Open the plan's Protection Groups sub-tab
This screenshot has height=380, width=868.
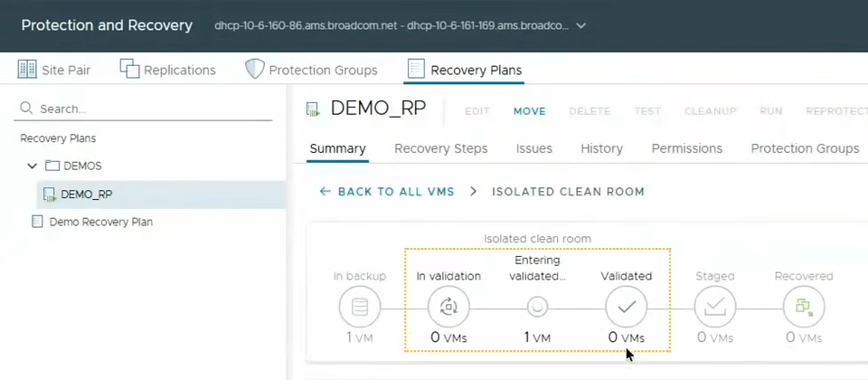(805, 148)
